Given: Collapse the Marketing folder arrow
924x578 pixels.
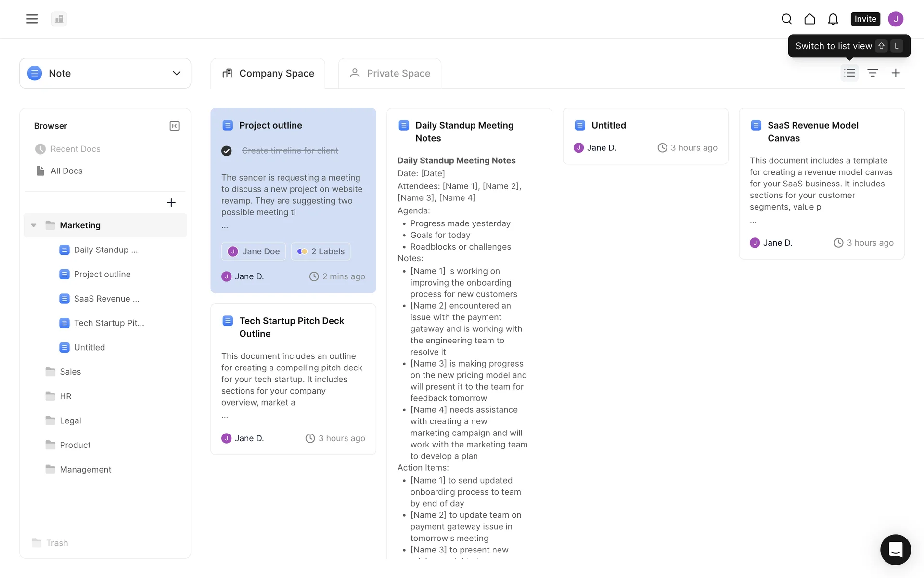Looking at the screenshot, I should pyautogui.click(x=34, y=225).
